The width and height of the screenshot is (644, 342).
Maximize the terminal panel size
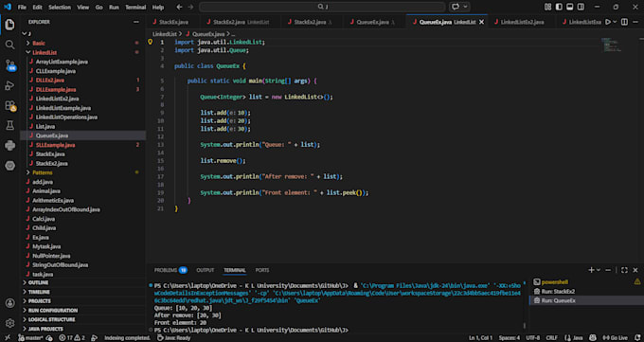tap(624, 270)
